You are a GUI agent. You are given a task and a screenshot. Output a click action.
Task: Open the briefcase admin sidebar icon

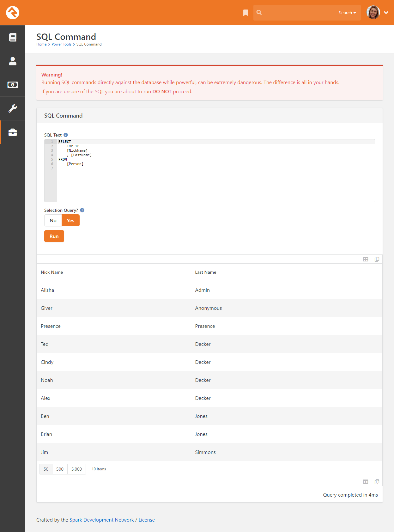tap(13, 132)
